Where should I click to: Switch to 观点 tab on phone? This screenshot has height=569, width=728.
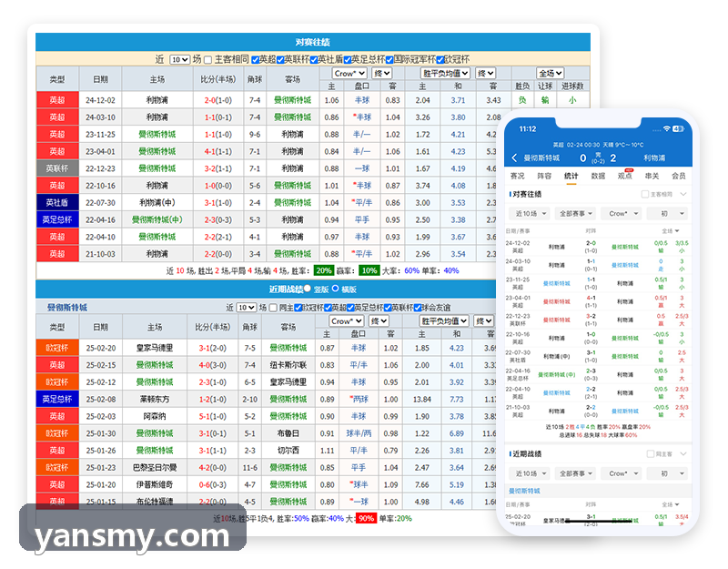click(x=624, y=176)
